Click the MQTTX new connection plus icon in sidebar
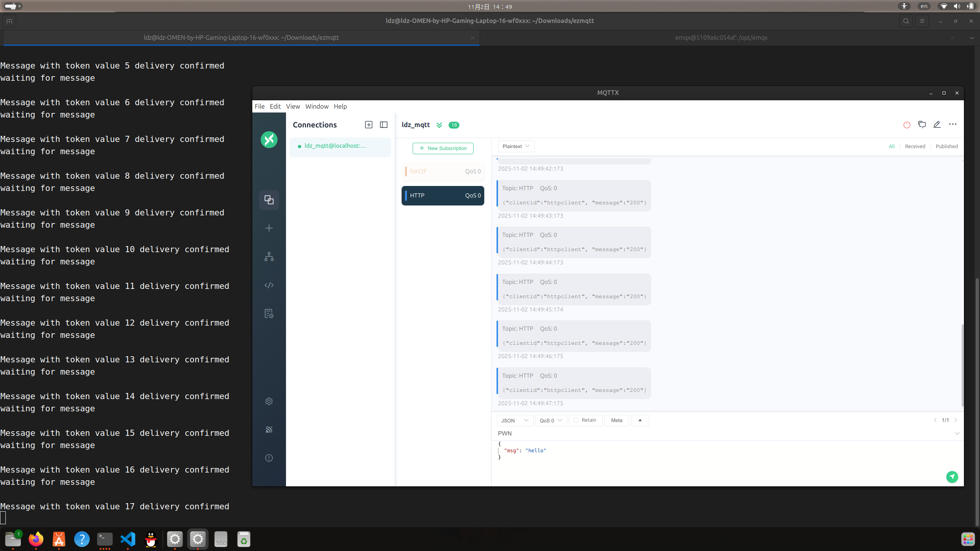The height and width of the screenshot is (551, 980). 269,228
